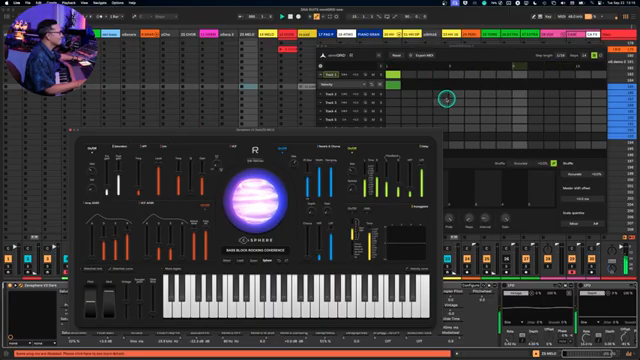Image resolution: width=640 pixels, height=360 pixels.
Task: Adjust the Saturation Wet knob
Action: (x=92, y=171)
